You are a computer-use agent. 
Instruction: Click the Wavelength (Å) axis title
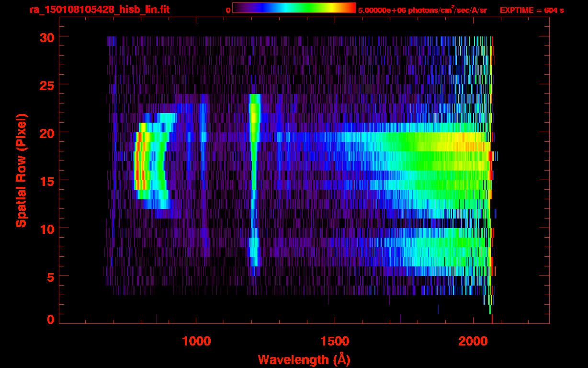tap(304, 359)
